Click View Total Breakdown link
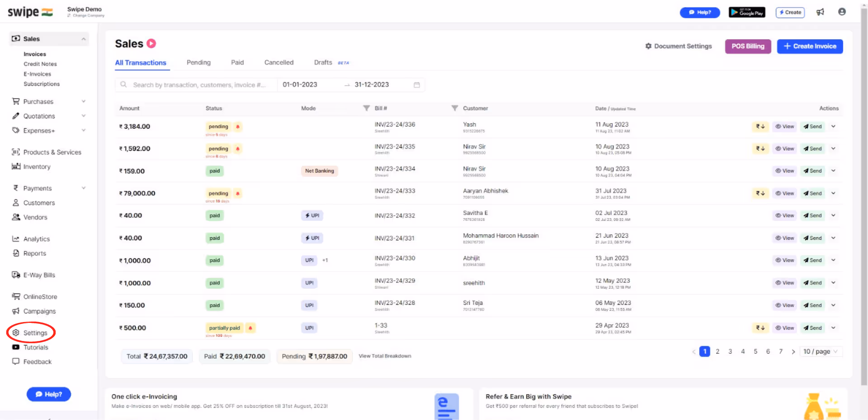 point(385,356)
